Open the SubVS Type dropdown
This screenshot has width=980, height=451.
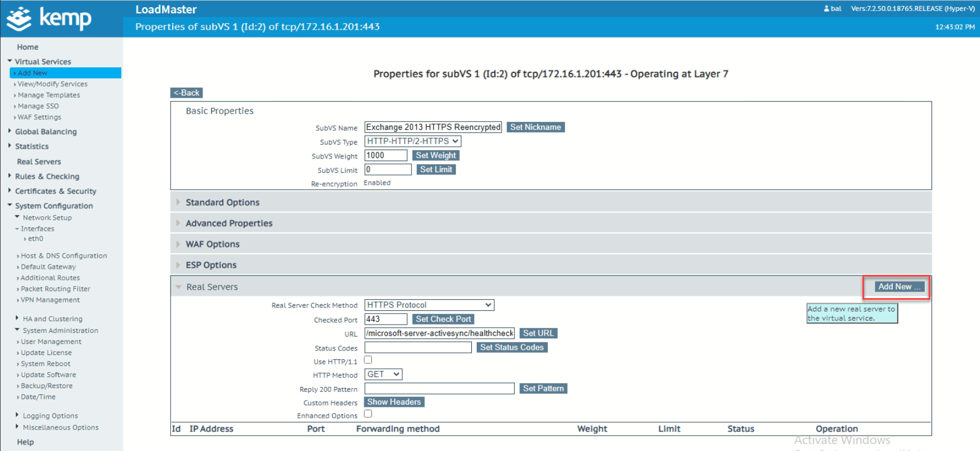click(413, 141)
